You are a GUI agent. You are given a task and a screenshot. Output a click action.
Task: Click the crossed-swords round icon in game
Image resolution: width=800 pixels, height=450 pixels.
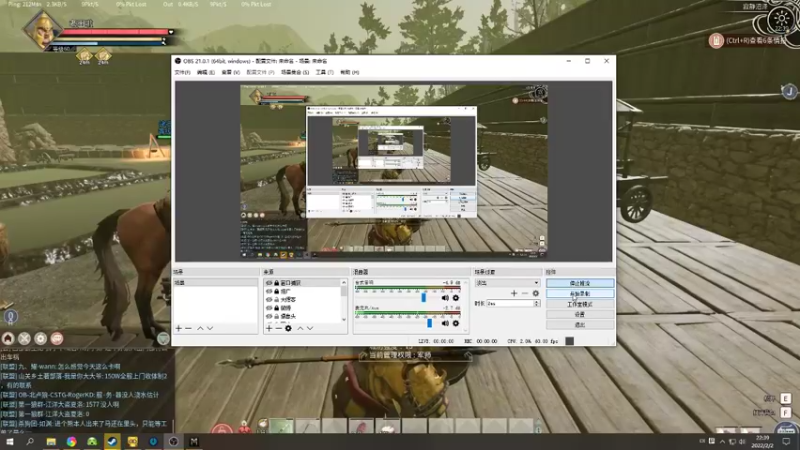24,338
